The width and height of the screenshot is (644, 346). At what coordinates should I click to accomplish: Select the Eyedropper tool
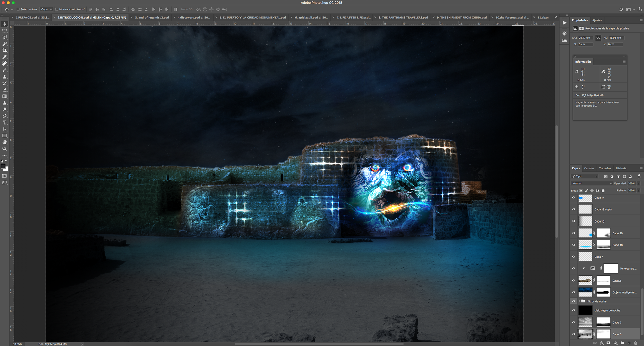5,57
